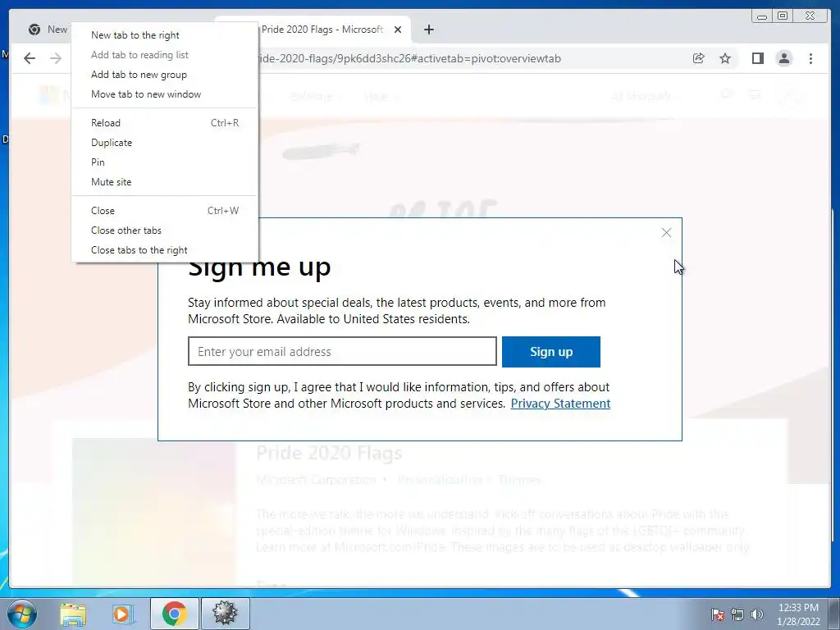840x630 pixels.
Task: Show the clock and date panel
Action: pyautogui.click(x=798, y=614)
